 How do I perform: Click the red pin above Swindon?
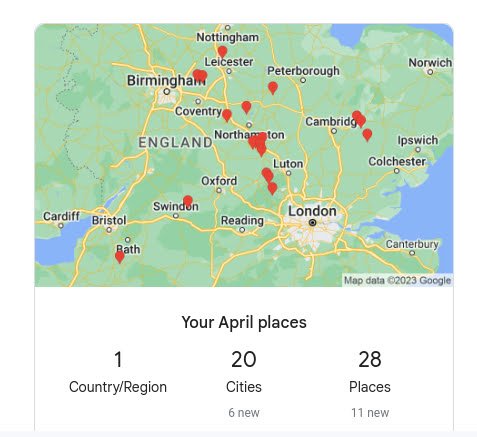point(188,201)
